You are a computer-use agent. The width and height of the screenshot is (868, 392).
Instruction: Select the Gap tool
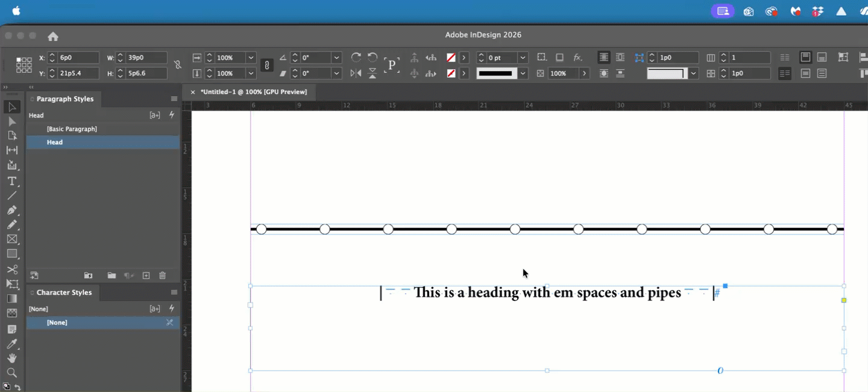coord(12,150)
